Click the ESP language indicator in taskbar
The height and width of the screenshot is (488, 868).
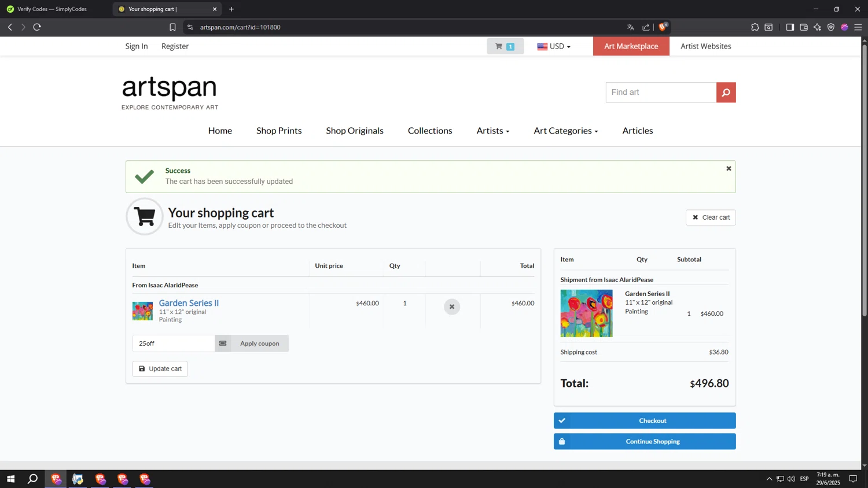coord(804,479)
